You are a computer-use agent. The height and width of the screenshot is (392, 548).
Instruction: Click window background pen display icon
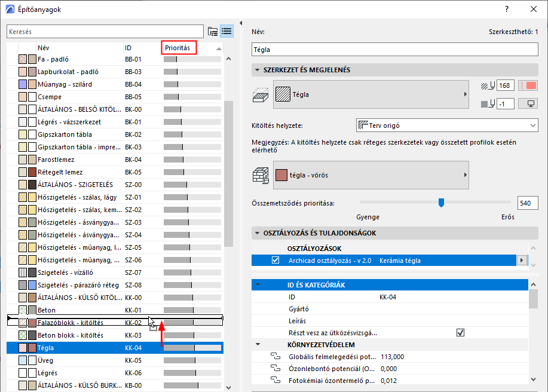(528, 104)
